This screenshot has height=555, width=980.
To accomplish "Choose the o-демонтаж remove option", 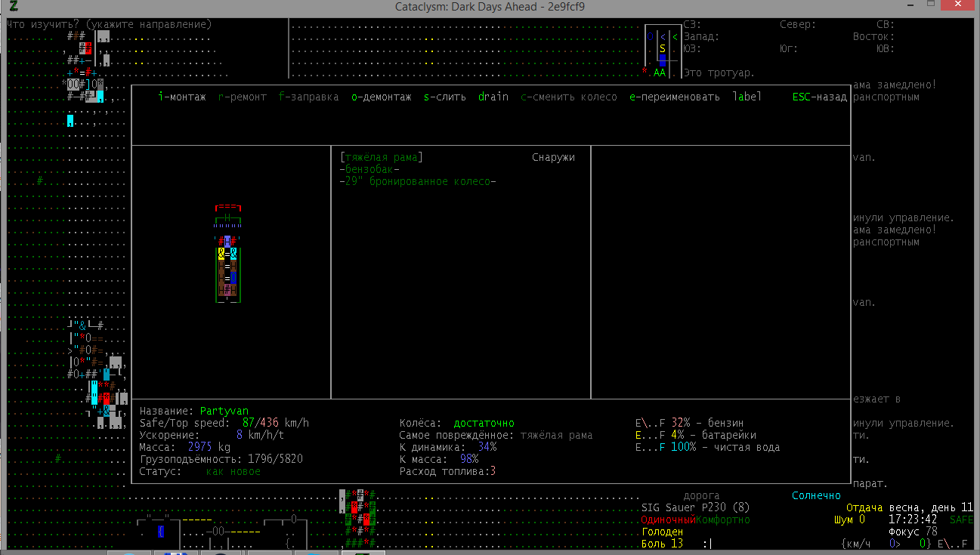I will tap(382, 97).
